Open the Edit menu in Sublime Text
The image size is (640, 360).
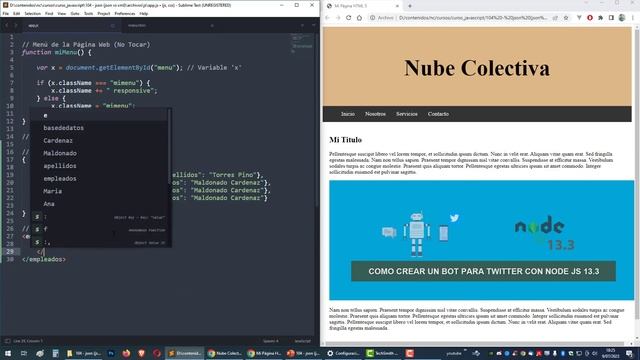click(x=16, y=13)
